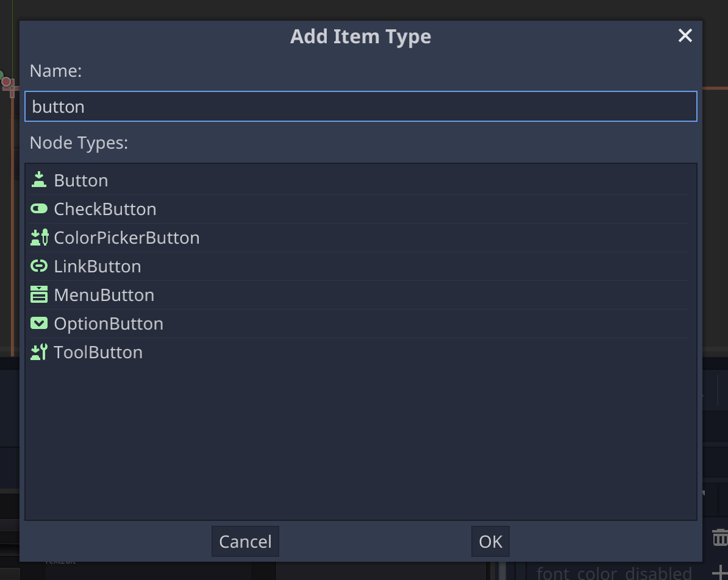The image size is (728, 580).
Task: Click the ColorPickerButton eyedropper icon
Action: (39, 238)
